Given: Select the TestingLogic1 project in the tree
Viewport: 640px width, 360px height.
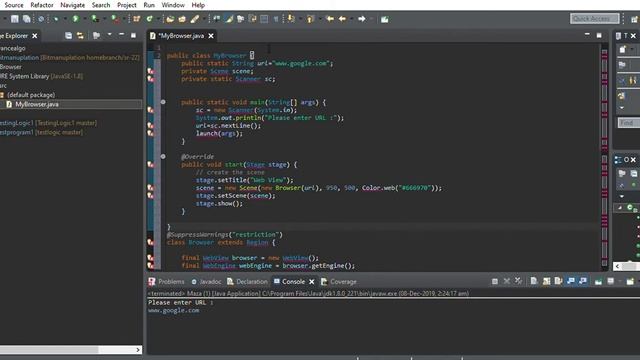Looking at the screenshot, I should (49, 123).
